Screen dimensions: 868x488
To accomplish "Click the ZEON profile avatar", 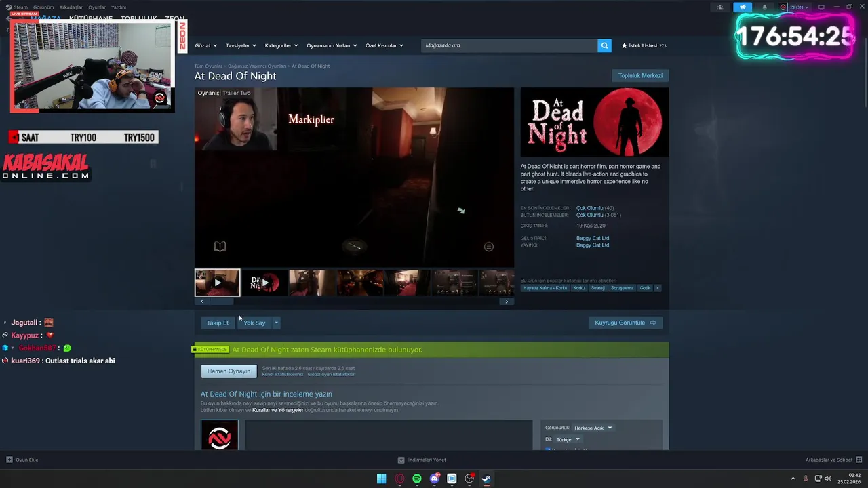I will coord(783,7).
